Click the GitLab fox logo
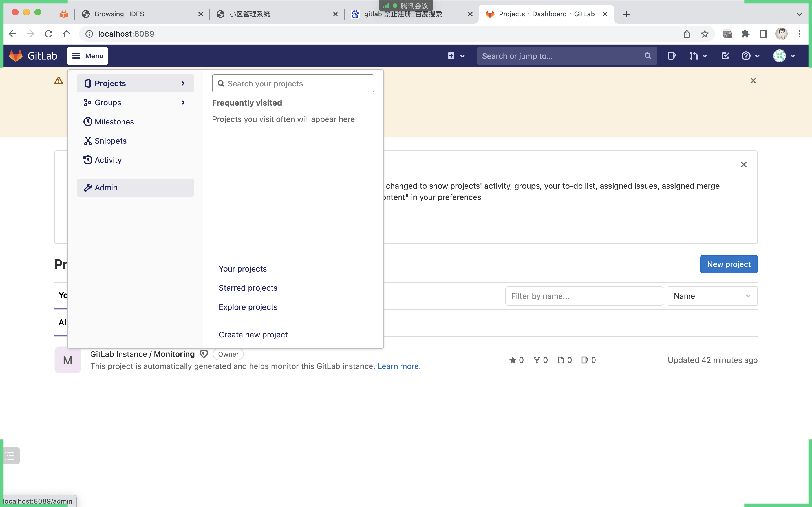The width and height of the screenshot is (812, 507). pos(16,56)
